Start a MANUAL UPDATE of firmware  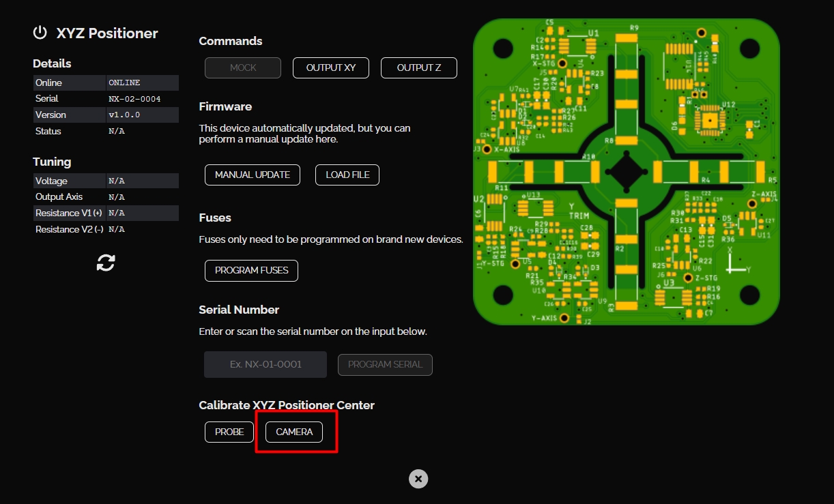253,175
